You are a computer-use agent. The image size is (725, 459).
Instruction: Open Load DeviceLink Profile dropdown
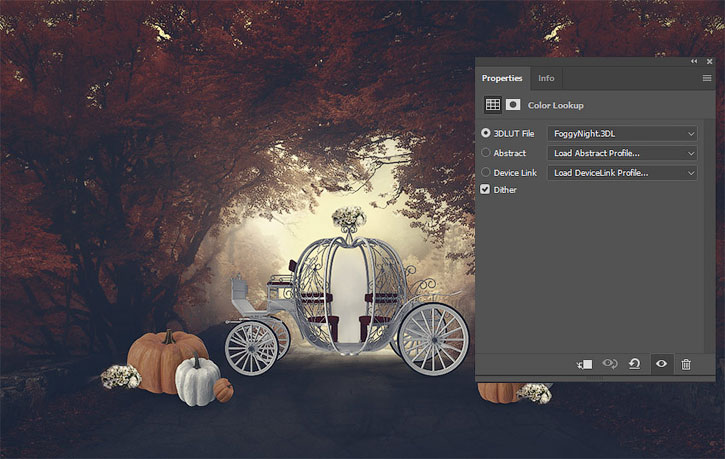pos(622,173)
